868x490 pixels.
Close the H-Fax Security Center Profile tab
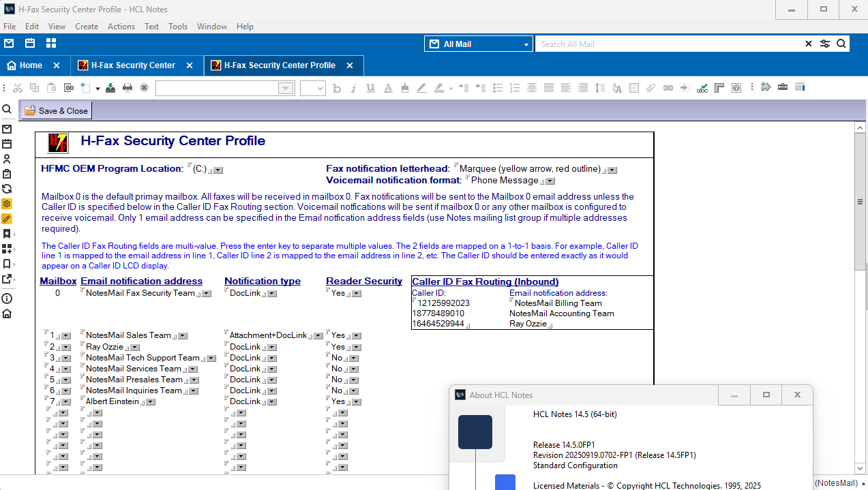[x=350, y=65]
